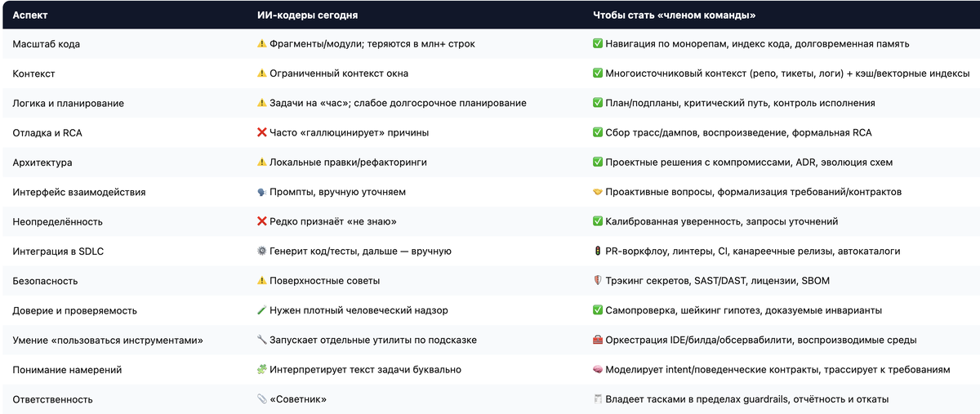
Task: Click the green checkmark before «Навигация по монорепам»
Action: (x=598, y=44)
